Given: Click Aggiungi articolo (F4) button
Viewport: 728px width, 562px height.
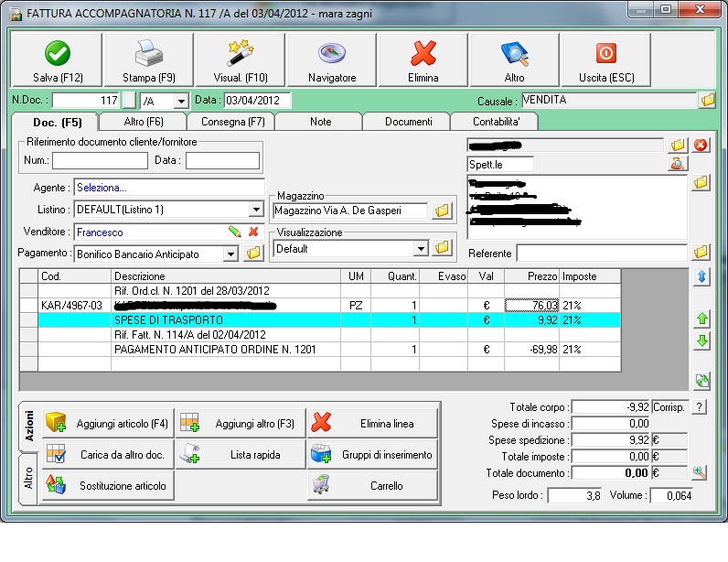Looking at the screenshot, I should coord(108,423).
